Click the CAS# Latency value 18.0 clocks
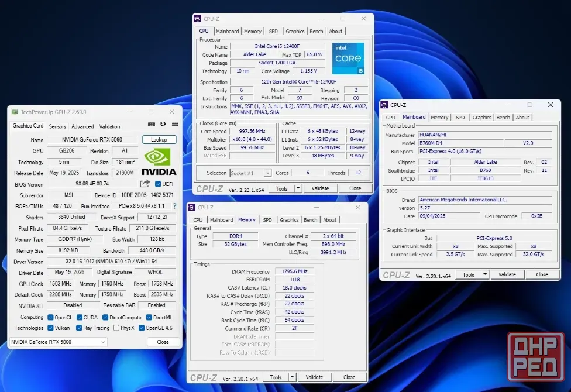Viewport: 571px width, 392px height. coord(294,288)
